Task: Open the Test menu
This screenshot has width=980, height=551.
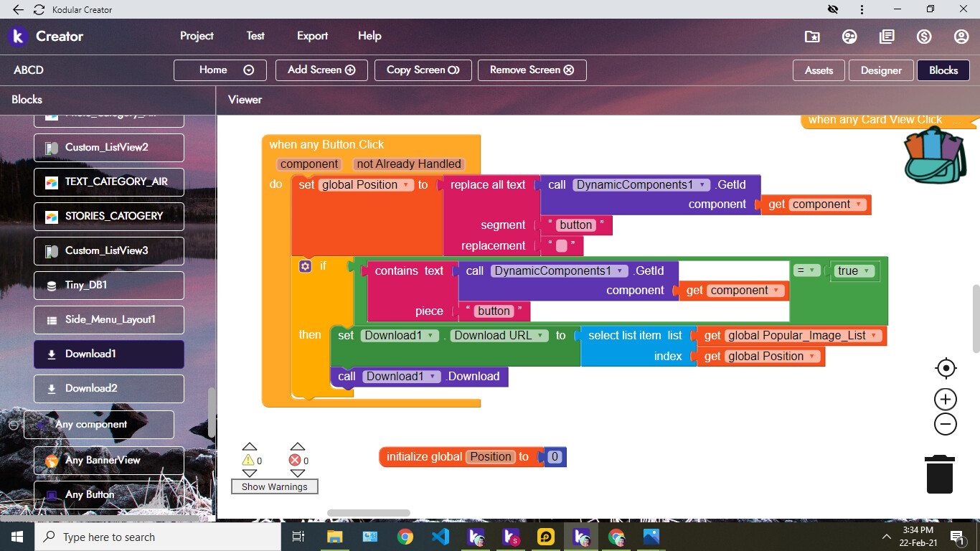Action: pyautogui.click(x=255, y=36)
